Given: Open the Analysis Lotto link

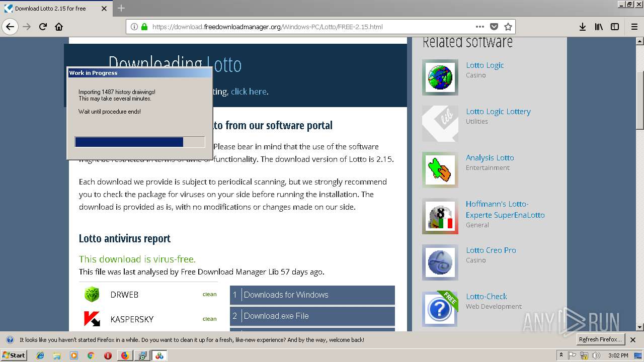Looking at the screenshot, I should tap(490, 157).
